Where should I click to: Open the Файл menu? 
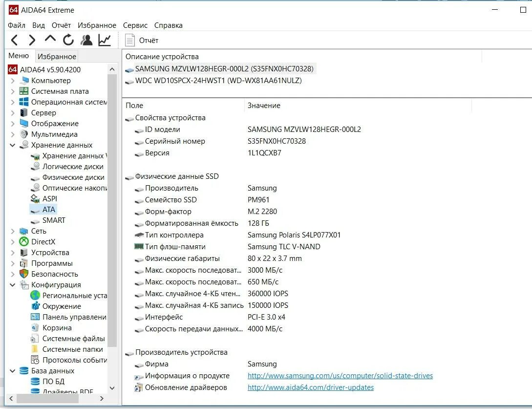click(x=17, y=25)
